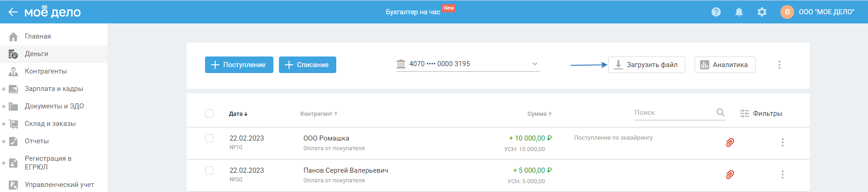Screen dimensions: 868x192
Task: Click the search magnifier icon
Action: [720, 113]
